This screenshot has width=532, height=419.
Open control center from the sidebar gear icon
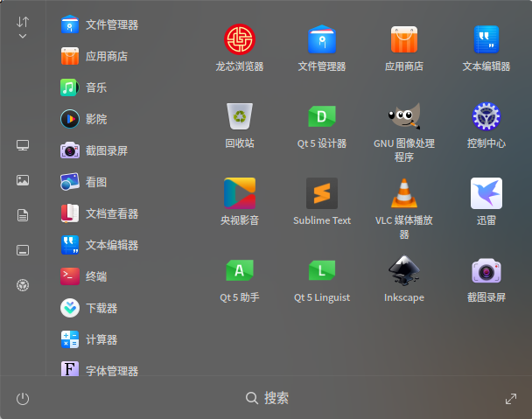point(23,285)
